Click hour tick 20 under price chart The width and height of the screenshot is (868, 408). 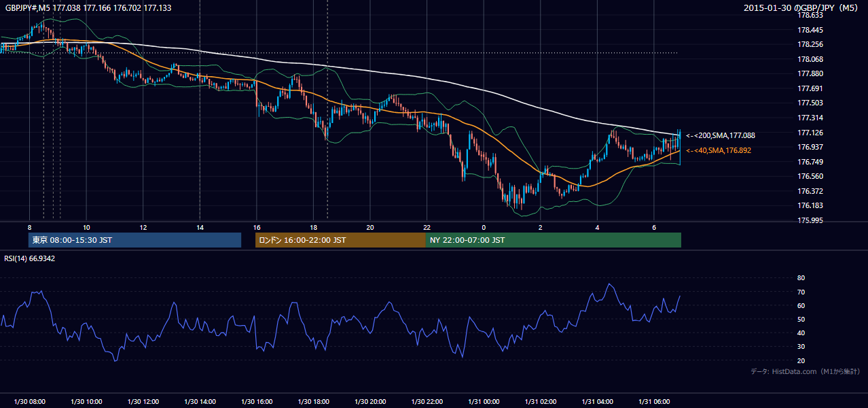370,227
